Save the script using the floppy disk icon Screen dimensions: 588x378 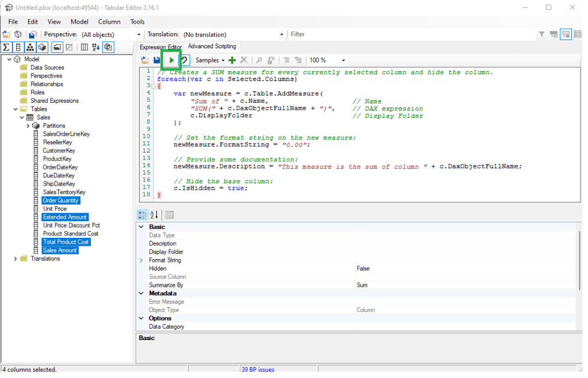pyautogui.click(x=156, y=60)
